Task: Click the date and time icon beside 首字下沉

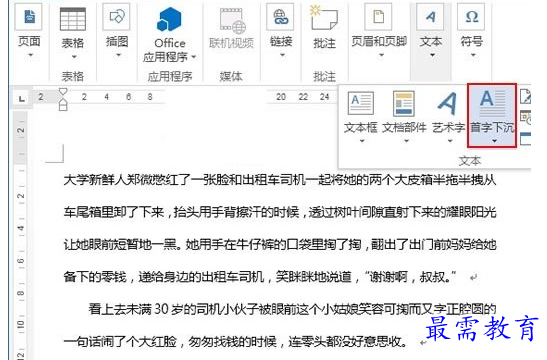Action: click(x=525, y=117)
